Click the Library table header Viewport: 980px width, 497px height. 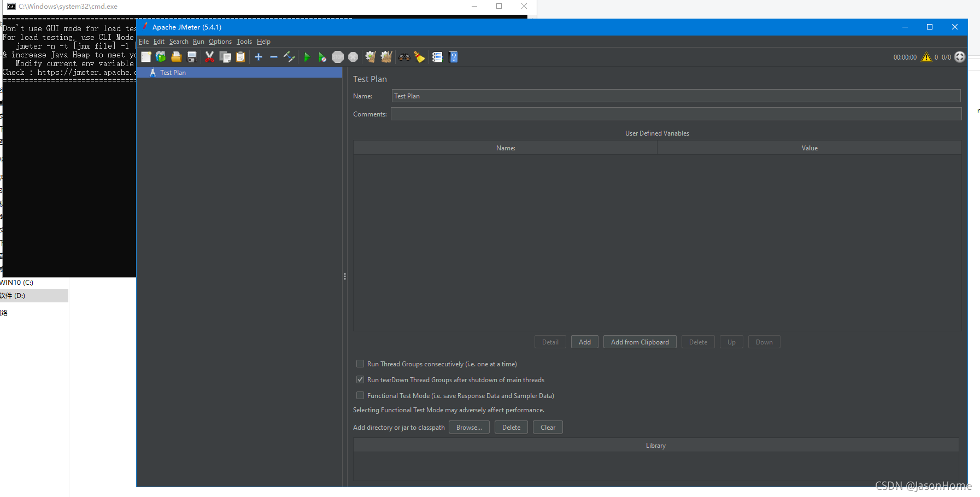(x=656, y=446)
